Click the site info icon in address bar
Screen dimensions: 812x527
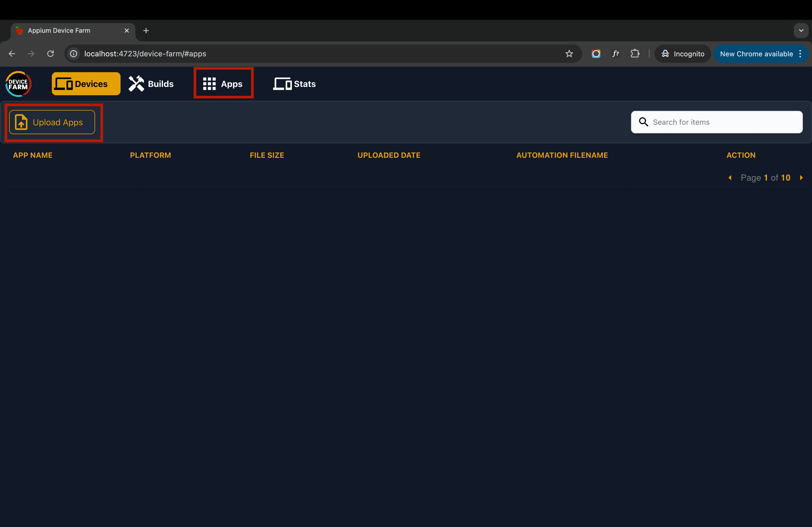(x=73, y=53)
